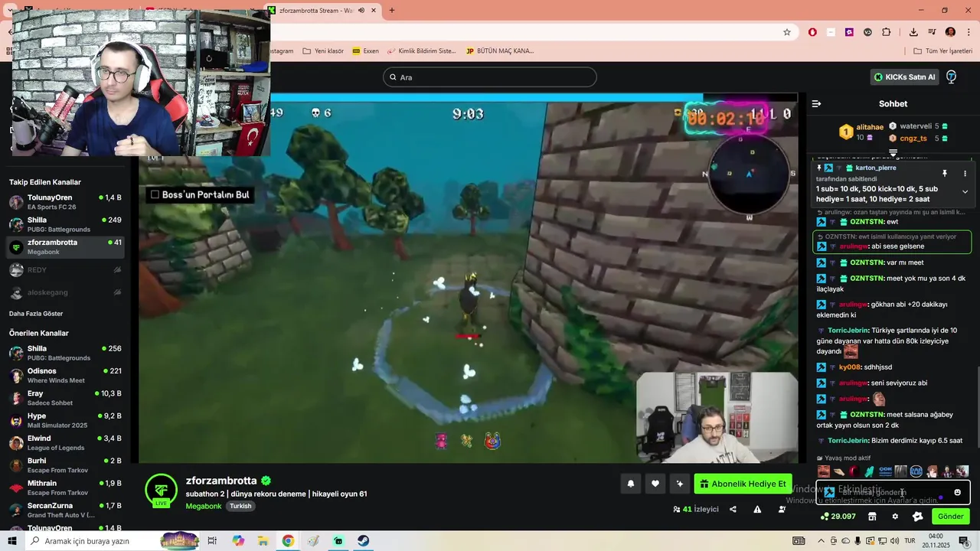Screen dimensions: 980x551
Task: Open the Kimlik Bildirim Sistemi bookmark
Action: 422,51
